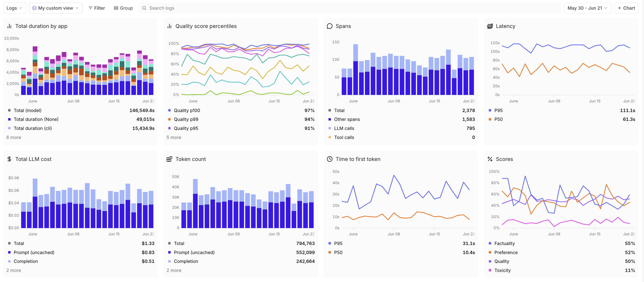Click the bar icon beside Quality score percentiles

click(x=170, y=26)
